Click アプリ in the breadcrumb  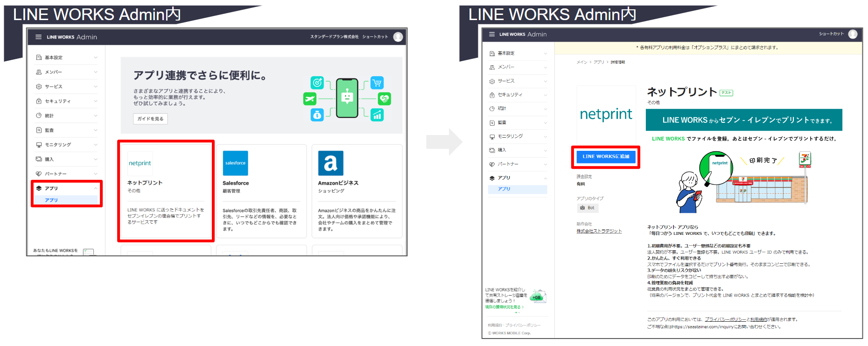coord(599,62)
